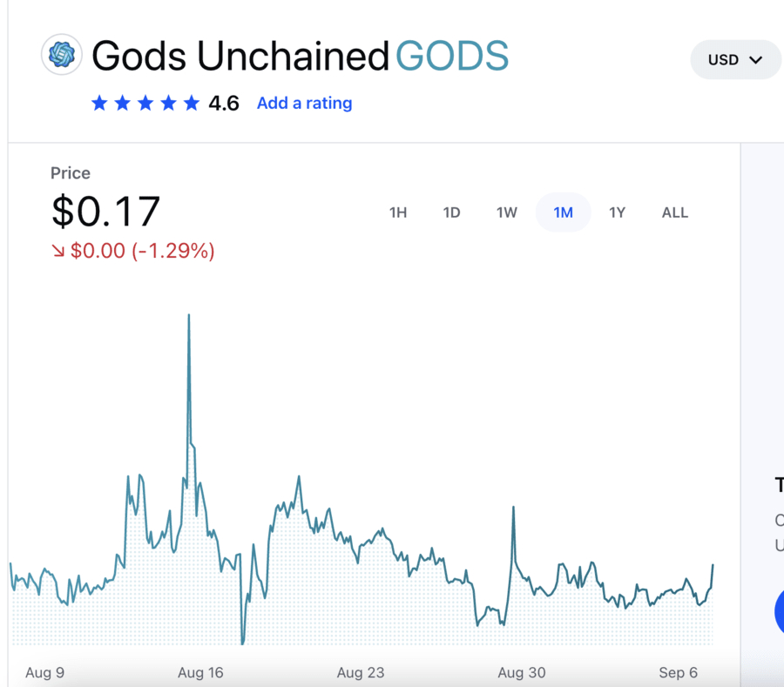This screenshot has width=784, height=687.
Task: Click the Gods Unchained coin logo icon
Action: pos(62,55)
